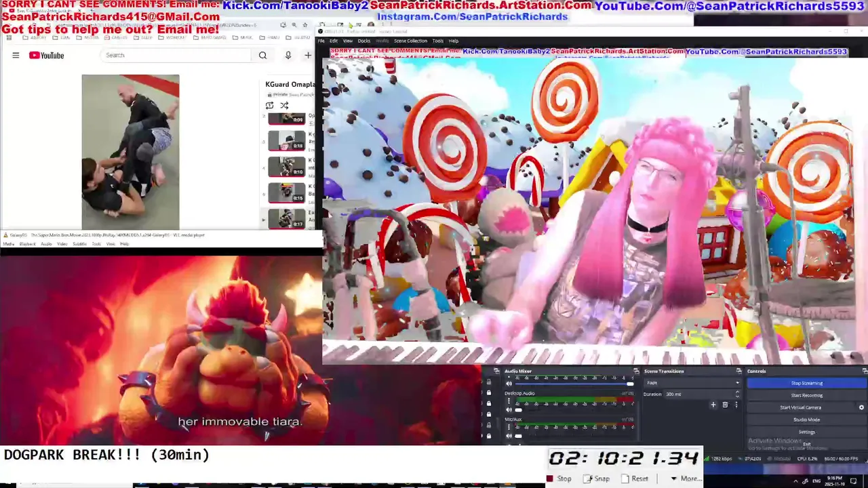Viewport: 868px width, 488px height.
Task: Add a scene transition with plus icon
Action: [713, 405]
